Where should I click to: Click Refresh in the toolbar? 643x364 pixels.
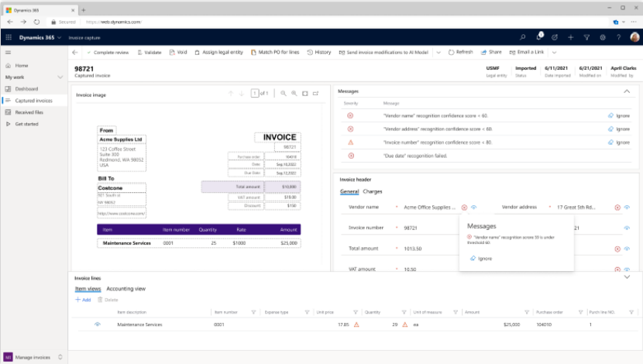pos(460,53)
